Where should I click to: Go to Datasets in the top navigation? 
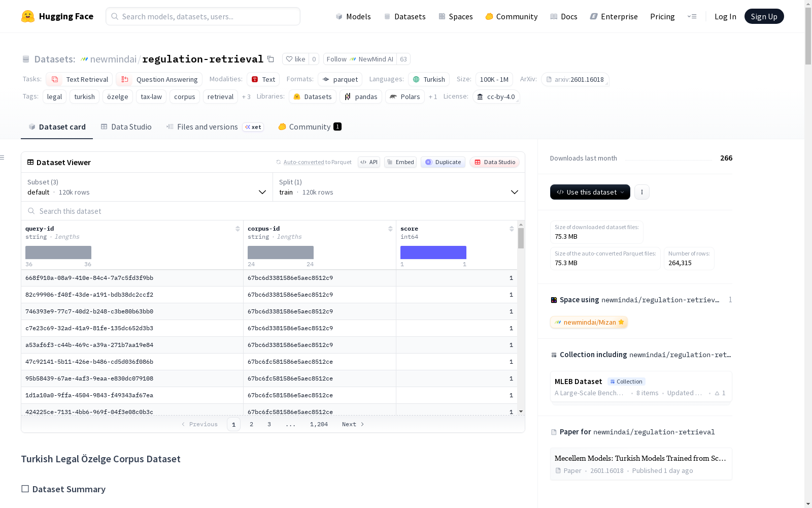pos(404,16)
